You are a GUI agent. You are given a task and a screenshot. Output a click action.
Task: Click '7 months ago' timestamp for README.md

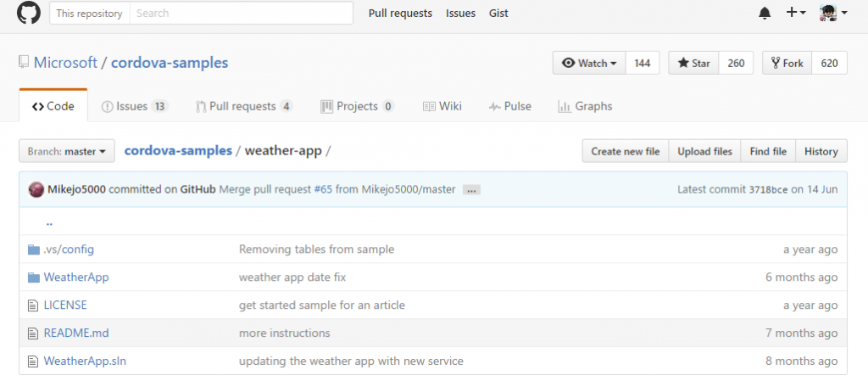[802, 333]
